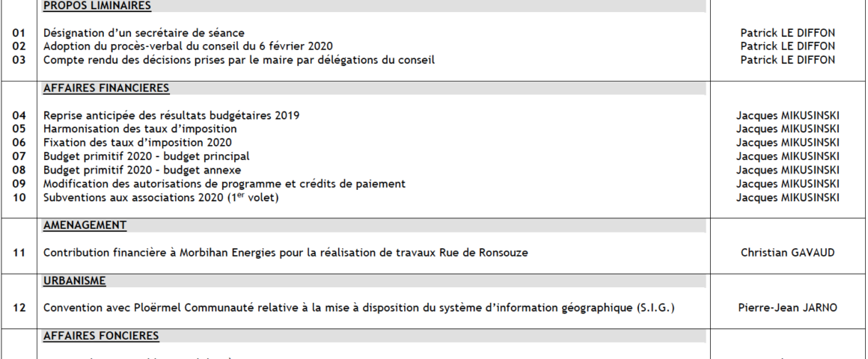
Task: Click the AMENAGEMENT section heading
Action: [85, 225]
